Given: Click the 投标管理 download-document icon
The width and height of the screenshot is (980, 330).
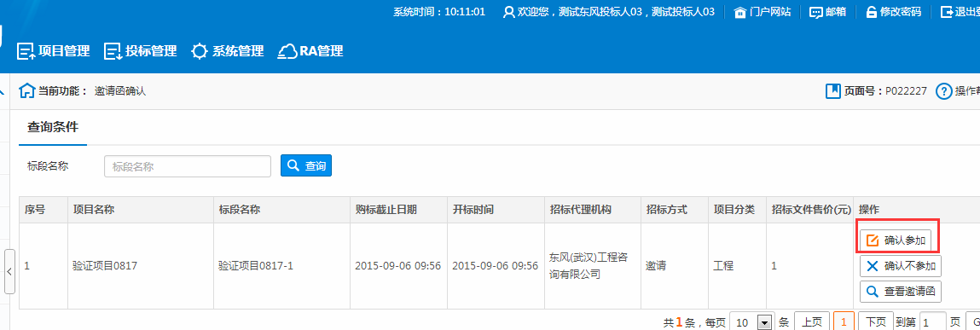Looking at the screenshot, I should coord(113,52).
